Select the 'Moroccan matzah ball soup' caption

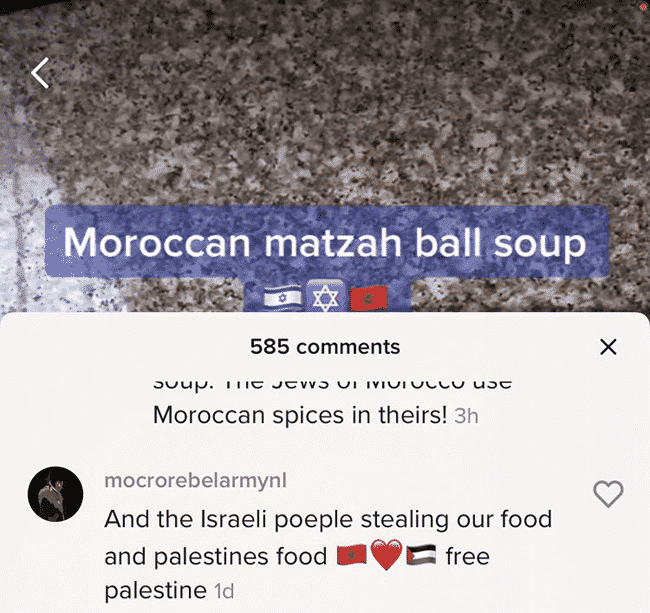click(325, 243)
